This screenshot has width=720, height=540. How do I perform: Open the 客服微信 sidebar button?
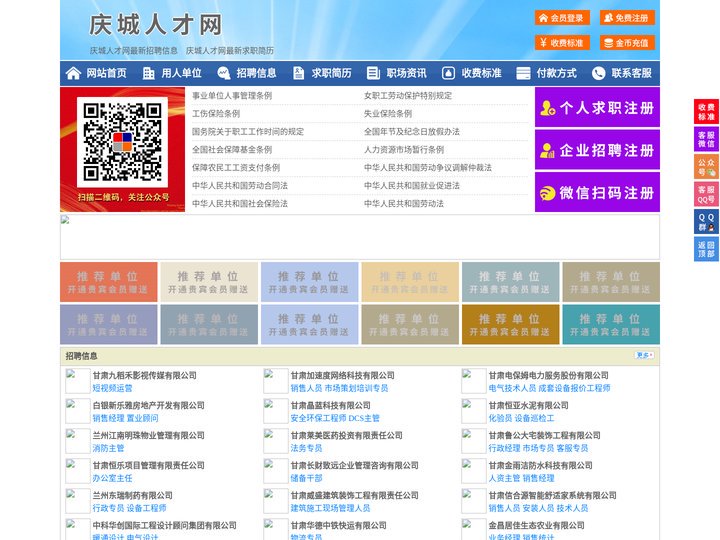(x=706, y=139)
